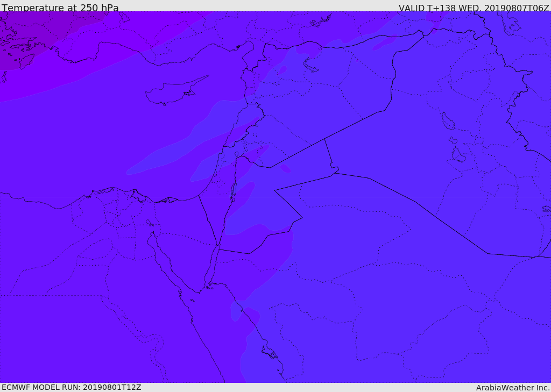Click the Dead Sea on the map
Screen dimensions: 551x392
[x=233, y=192]
